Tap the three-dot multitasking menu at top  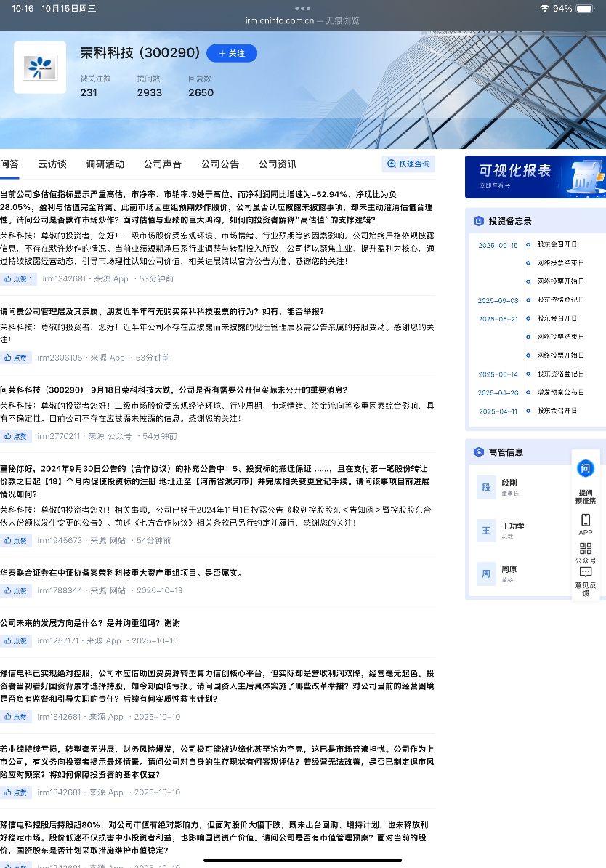[303, 8]
